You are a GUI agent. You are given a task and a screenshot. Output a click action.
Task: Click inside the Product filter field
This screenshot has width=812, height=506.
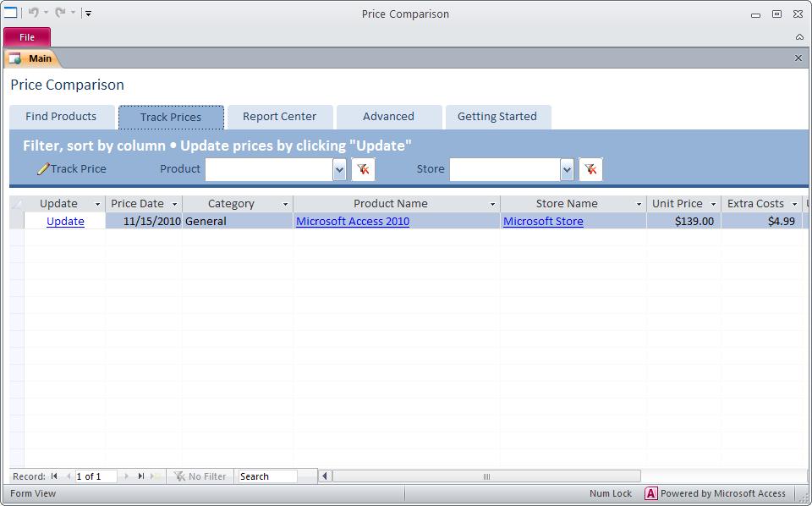click(x=269, y=169)
